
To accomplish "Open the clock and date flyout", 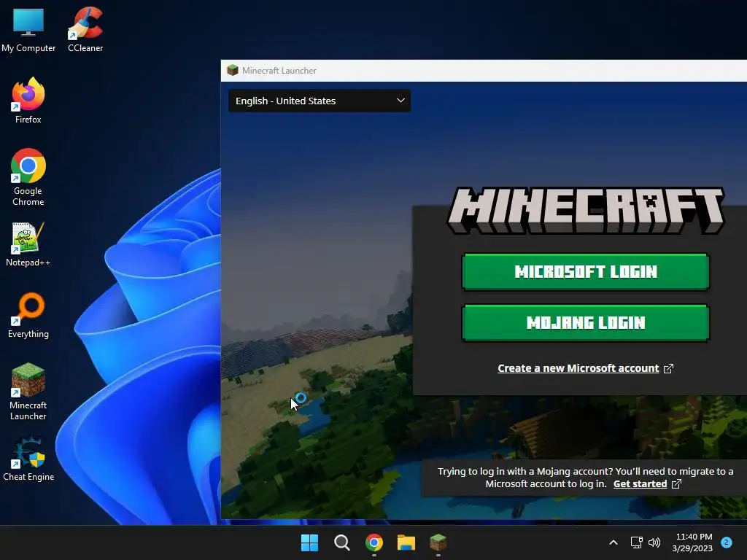I will point(693,542).
